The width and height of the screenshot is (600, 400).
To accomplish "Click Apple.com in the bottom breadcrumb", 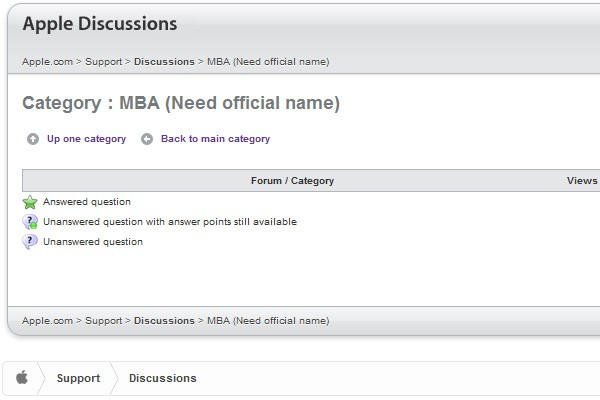I will [x=47, y=321].
